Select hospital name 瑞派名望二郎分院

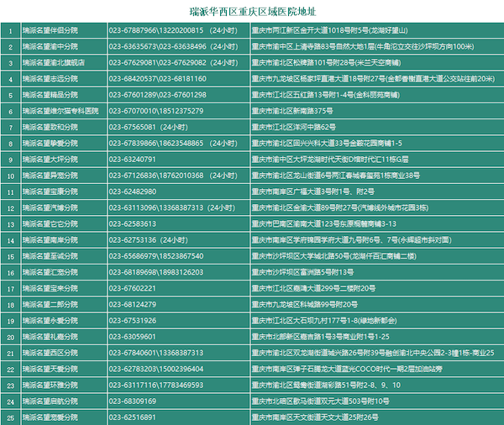pos(50,304)
